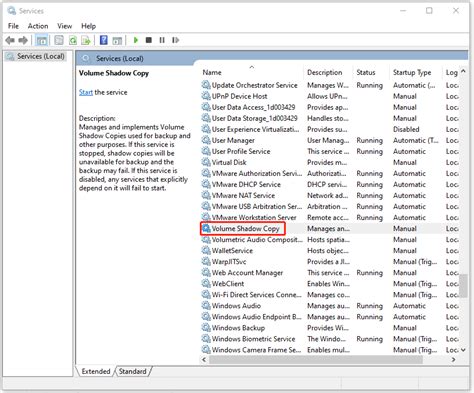Viewport: 474px width, 393px height.
Task: Select the Virtual Disk gear icon
Action: click(x=206, y=162)
